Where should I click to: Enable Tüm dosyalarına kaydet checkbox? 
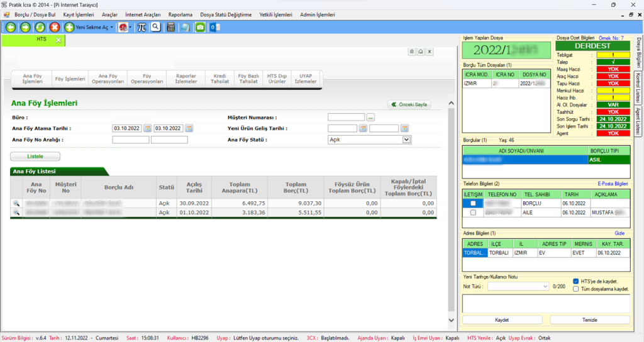coord(576,289)
